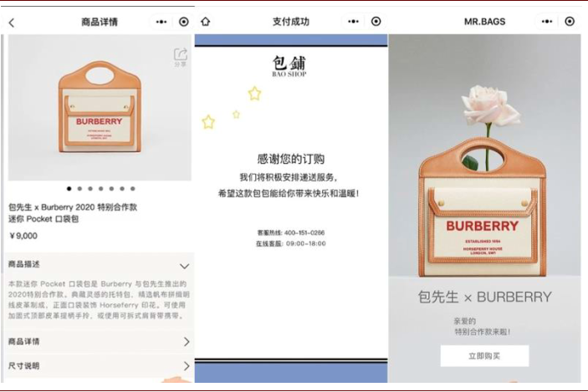This screenshot has height=392, width=588.
Task: Open more options menu on MR.BAGS screen
Action: coord(547,22)
